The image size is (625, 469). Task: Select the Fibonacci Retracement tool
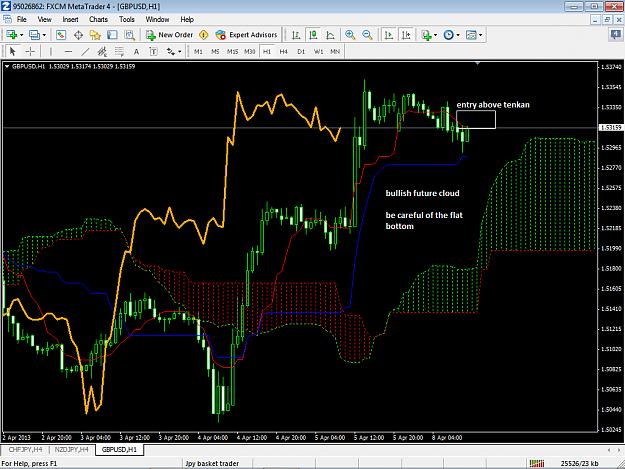coord(119,51)
